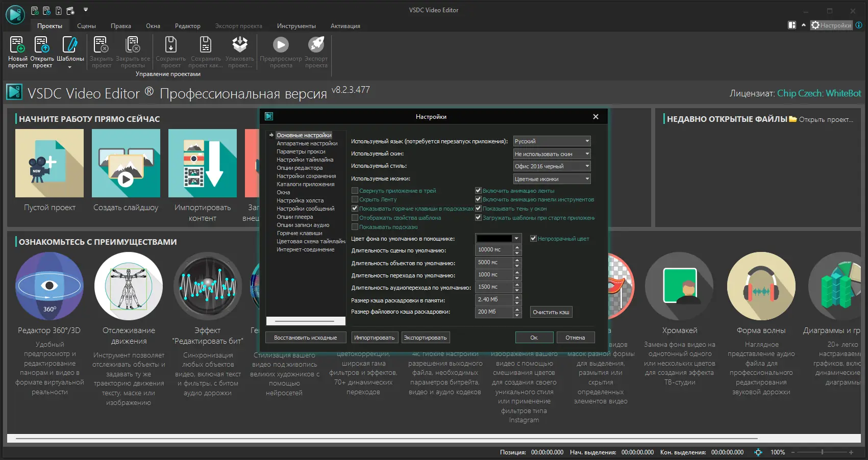This screenshot has height=460, width=868.
Task: Open the VSDC application logo menu
Action: pos(15,15)
